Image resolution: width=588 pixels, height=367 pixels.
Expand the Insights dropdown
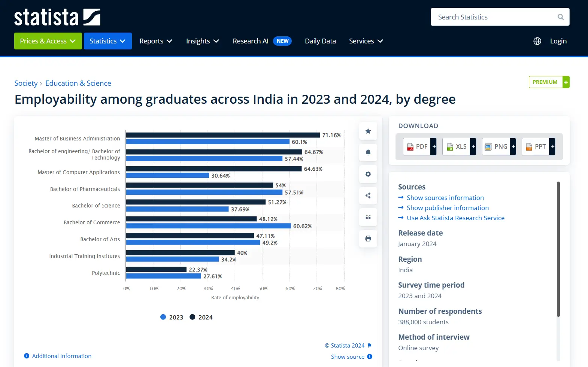tap(203, 41)
